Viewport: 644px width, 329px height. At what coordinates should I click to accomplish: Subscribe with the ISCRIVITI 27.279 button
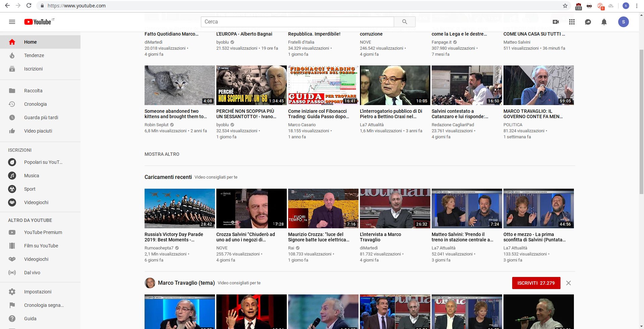[x=536, y=283]
